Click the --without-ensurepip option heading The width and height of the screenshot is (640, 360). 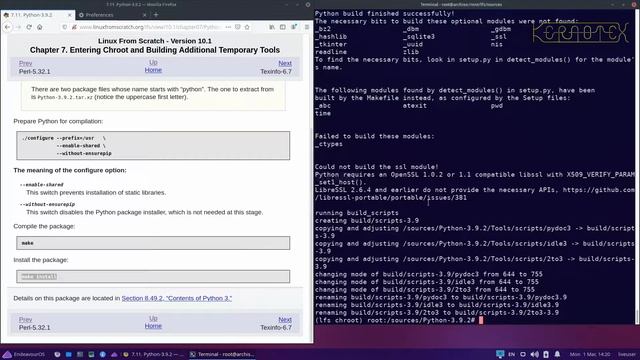pyautogui.click(x=47, y=204)
